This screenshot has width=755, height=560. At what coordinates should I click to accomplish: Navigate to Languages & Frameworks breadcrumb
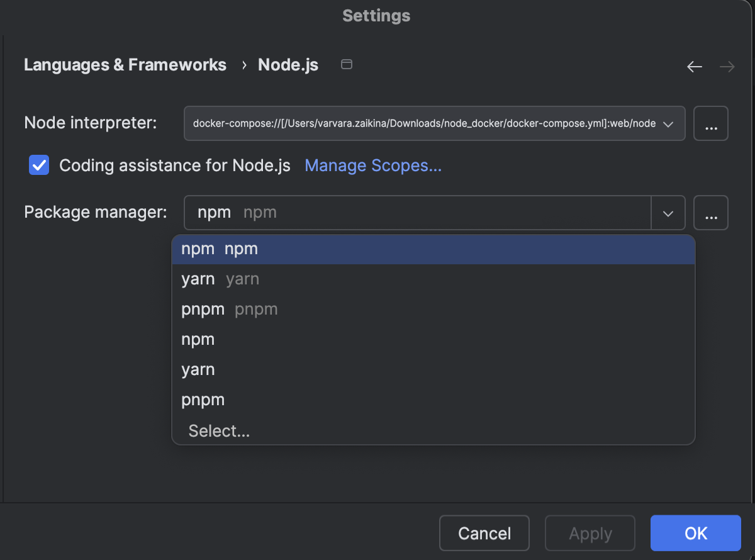(x=125, y=64)
